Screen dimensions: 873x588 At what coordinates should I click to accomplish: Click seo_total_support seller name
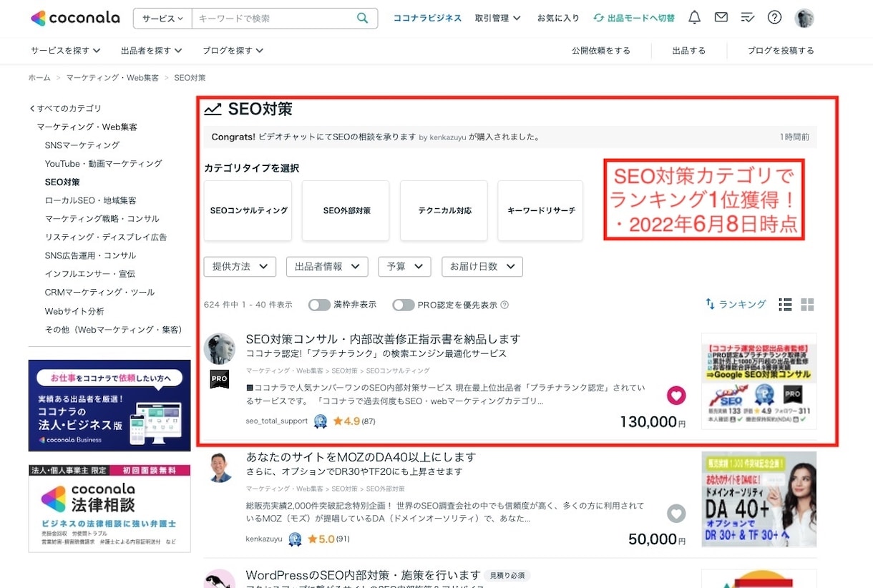(276, 421)
